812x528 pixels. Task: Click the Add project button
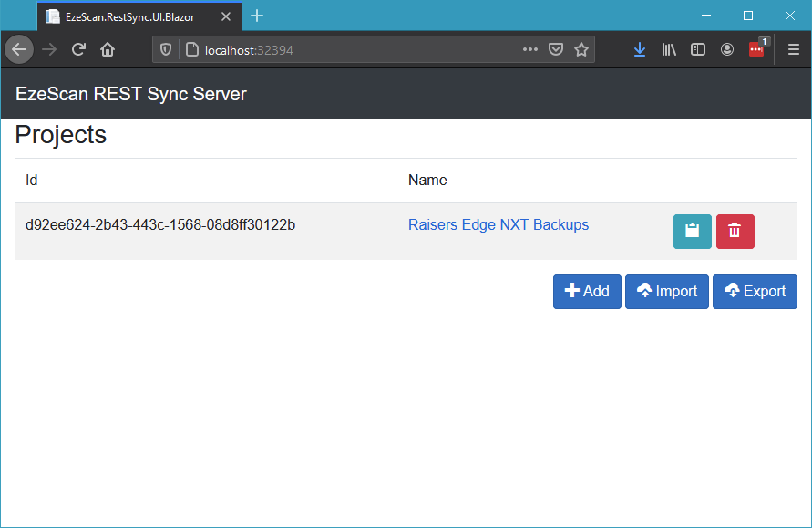587,292
